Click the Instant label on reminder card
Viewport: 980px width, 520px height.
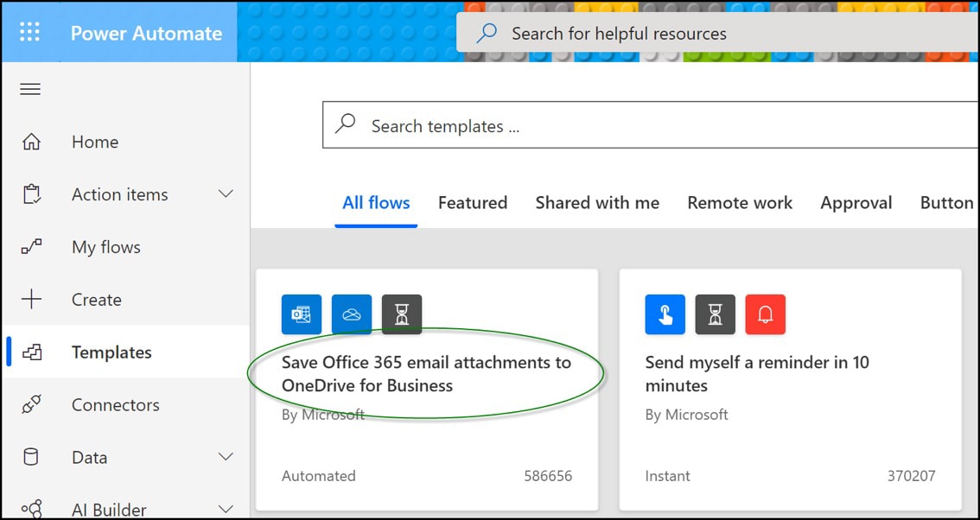click(x=667, y=476)
